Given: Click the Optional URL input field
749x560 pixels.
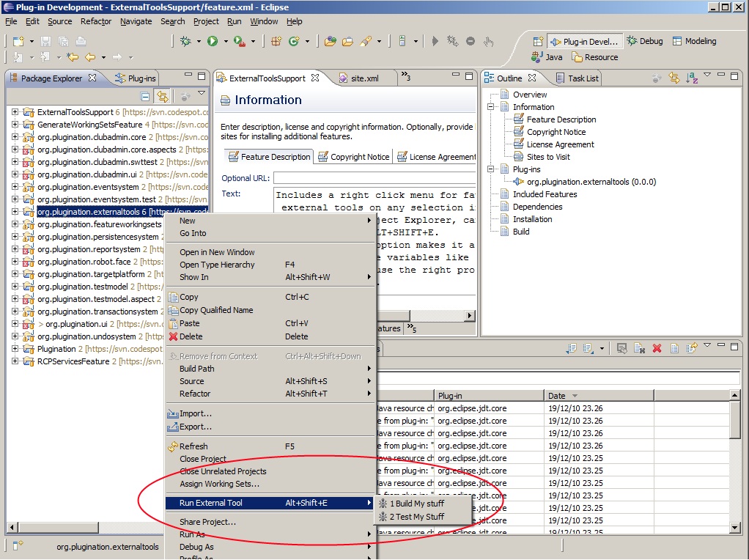Looking at the screenshot, I should [375, 178].
